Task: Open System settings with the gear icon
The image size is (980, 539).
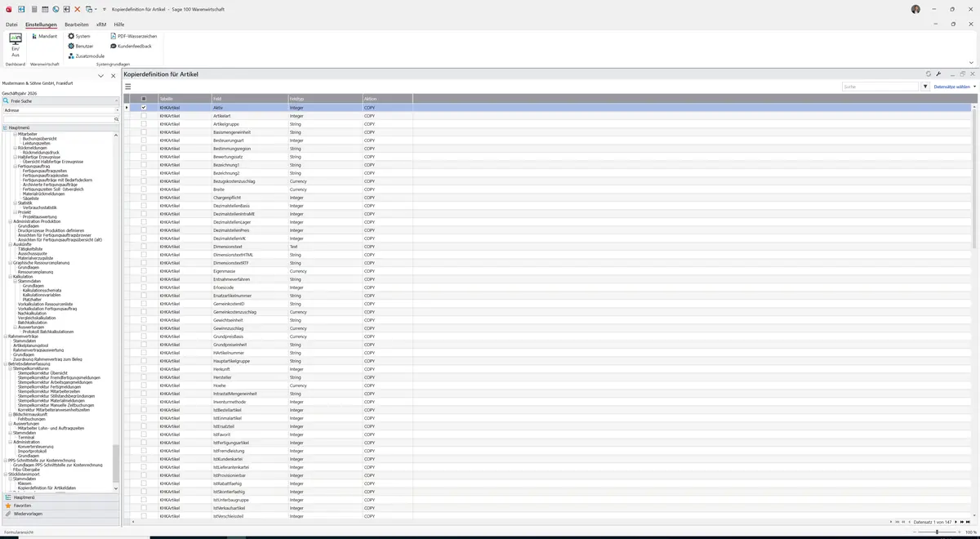Action: click(79, 37)
